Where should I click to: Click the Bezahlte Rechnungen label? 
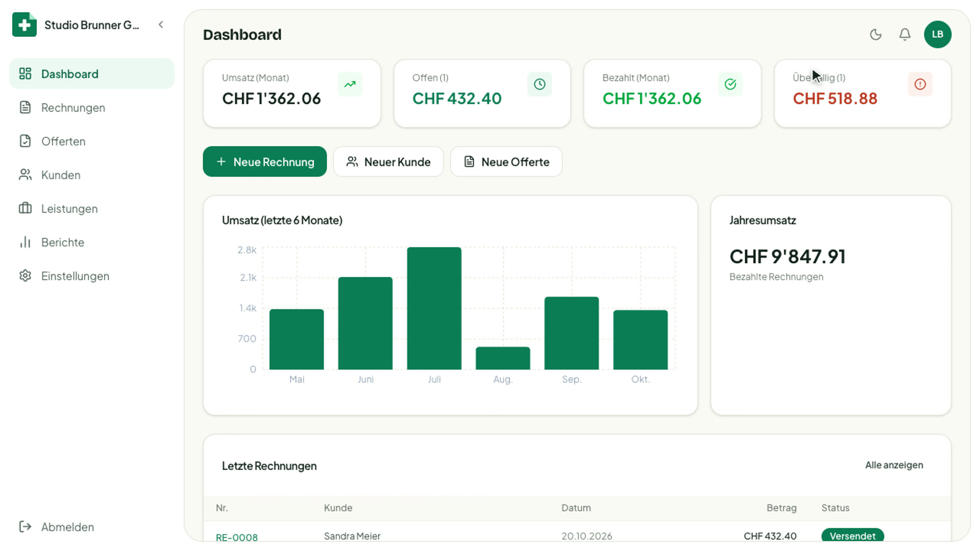point(776,277)
